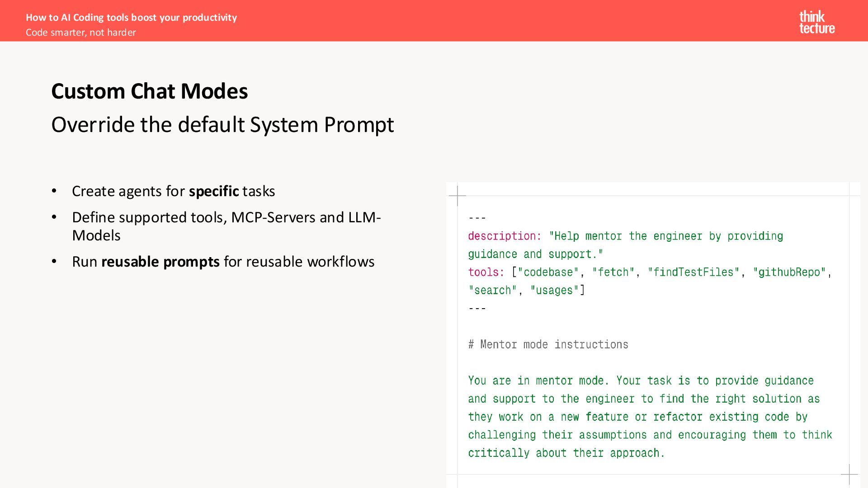Click the 'tools:' key in code
Viewport: 868px width, 488px height.
486,272
